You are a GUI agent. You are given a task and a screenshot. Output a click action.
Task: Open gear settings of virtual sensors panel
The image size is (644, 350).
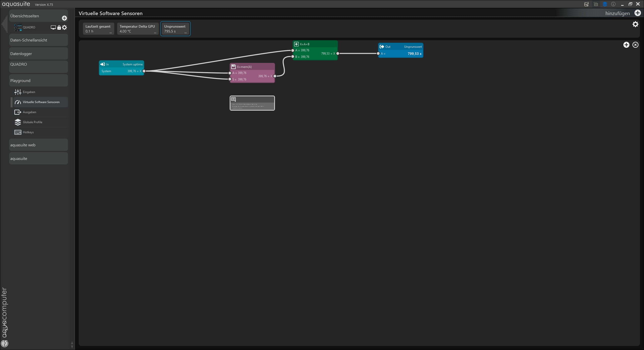tap(635, 24)
